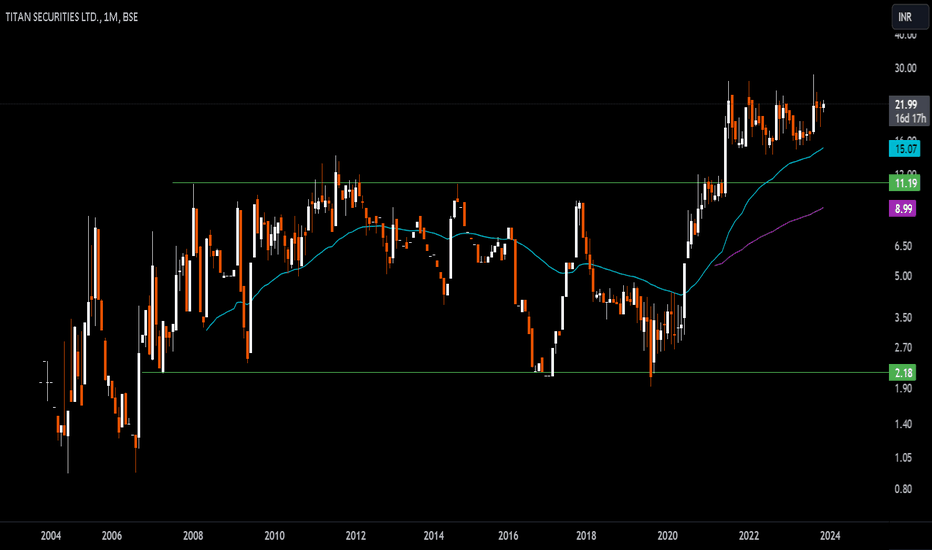Click the 16d 17h countdown label
Screen dimensions: 932x550
point(910,118)
